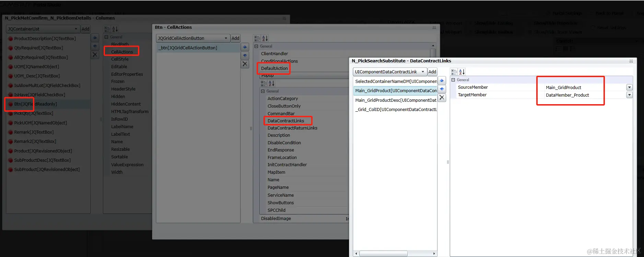Move column up in Columns dialog

(x=95, y=38)
